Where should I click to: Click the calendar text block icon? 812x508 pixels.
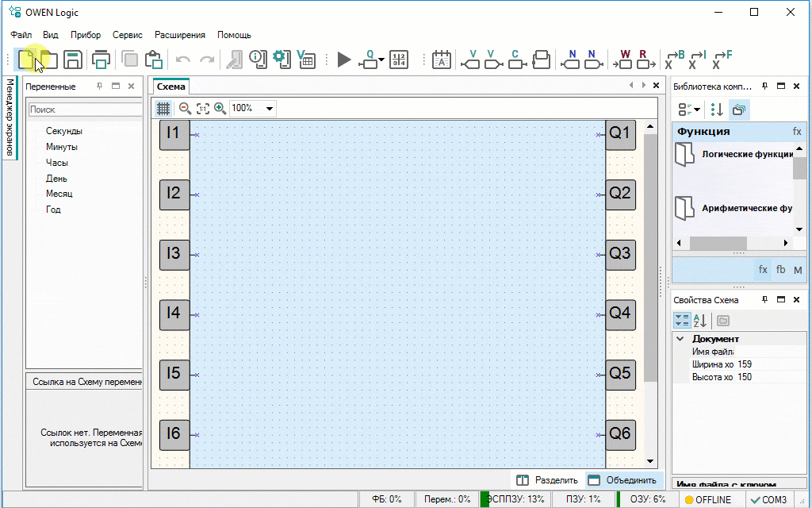[441, 60]
